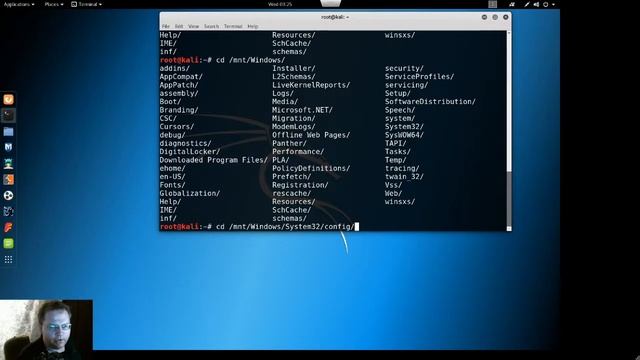Launch the BeEF framework dock icon

pyautogui.click(x=8, y=211)
